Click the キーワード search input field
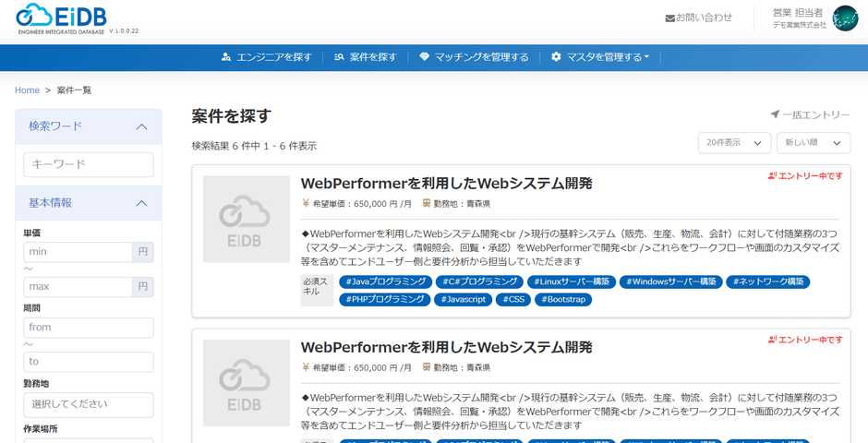This screenshot has height=443, width=868. click(89, 164)
